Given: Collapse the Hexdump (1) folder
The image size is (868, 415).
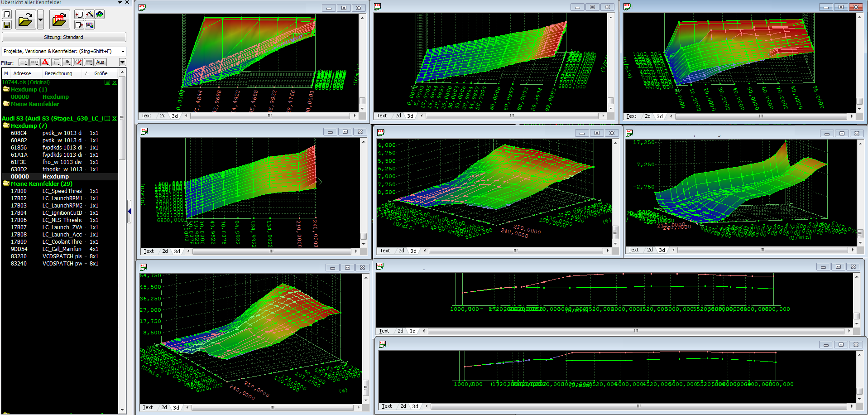Looking at the screenshot, I should pos(6,90).
